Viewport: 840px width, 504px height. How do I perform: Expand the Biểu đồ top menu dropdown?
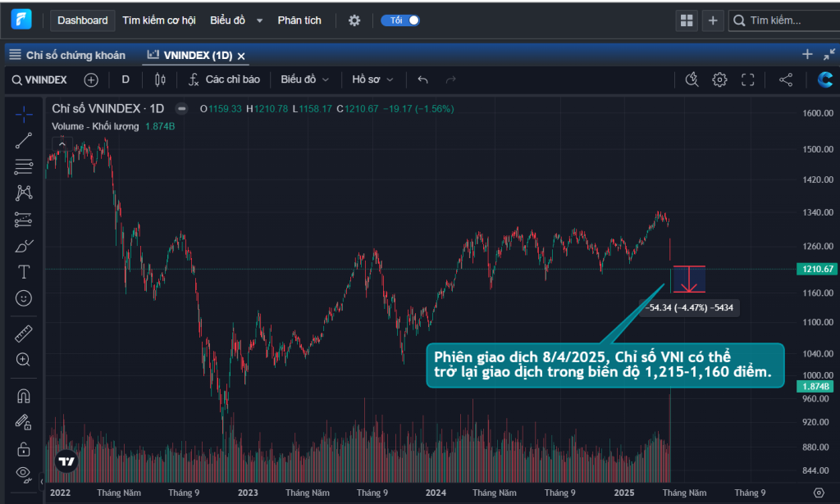point(236,20)
